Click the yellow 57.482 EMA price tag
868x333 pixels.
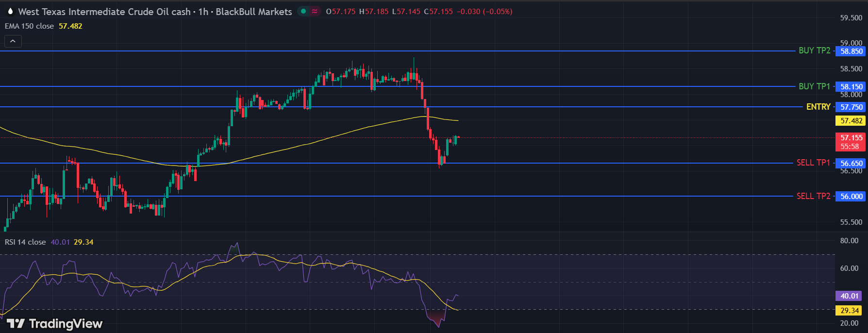pos(851,121)
